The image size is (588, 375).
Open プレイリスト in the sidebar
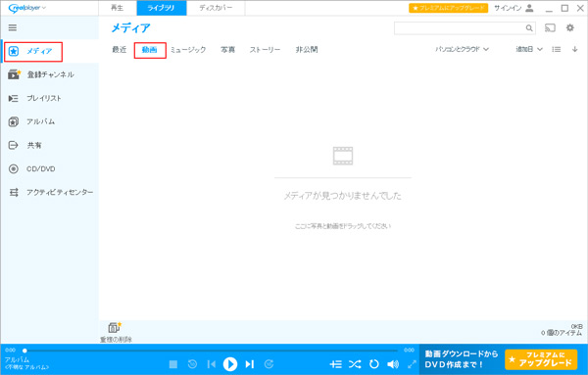tap(50, 98)
